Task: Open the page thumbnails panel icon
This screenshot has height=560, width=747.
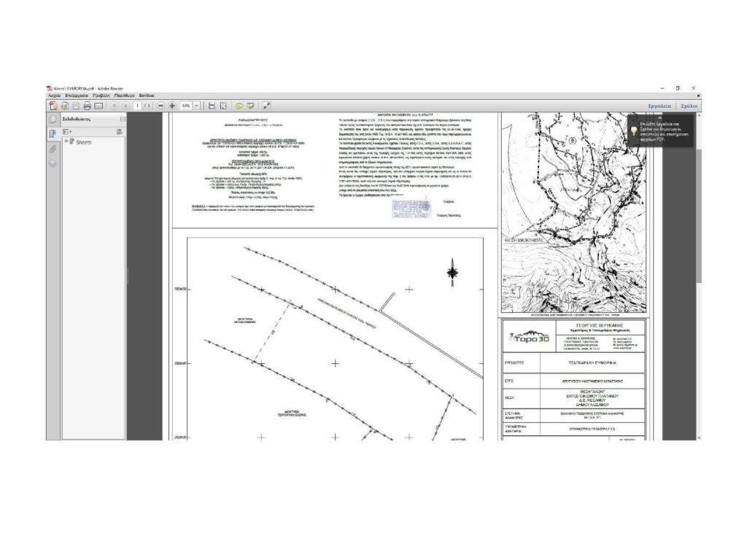Action: coord(52,120)
